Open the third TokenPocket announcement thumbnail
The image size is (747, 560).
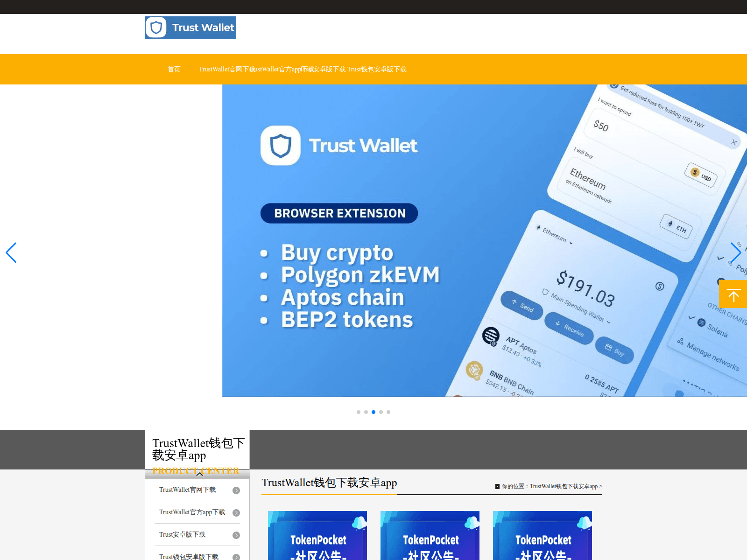click(x=543, y=535)
